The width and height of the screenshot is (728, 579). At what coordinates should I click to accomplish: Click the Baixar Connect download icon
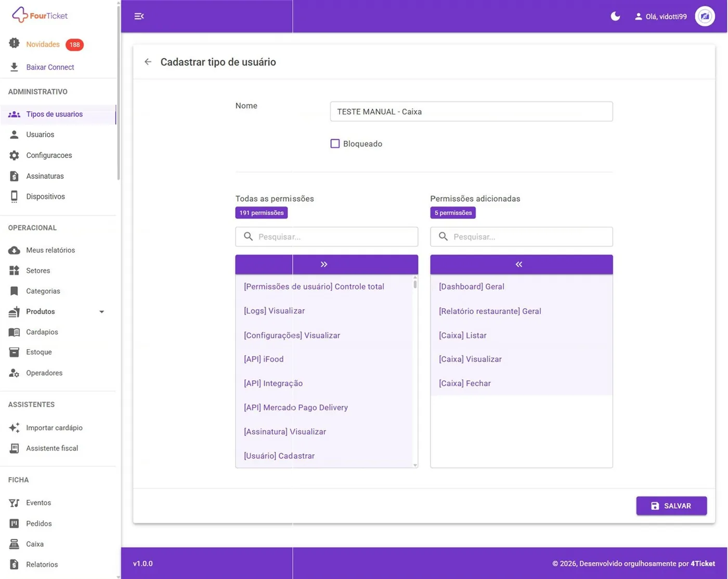click(x=14, y=67)
